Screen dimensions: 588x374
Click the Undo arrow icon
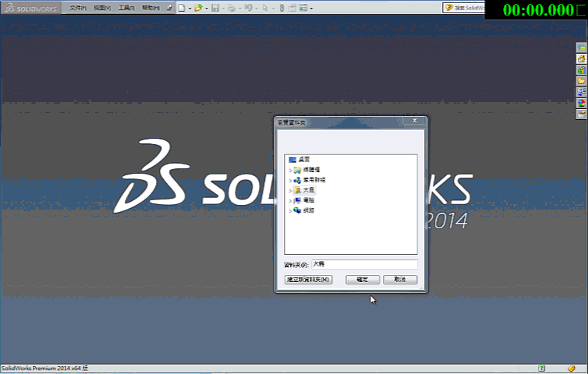tap(248, 8)
